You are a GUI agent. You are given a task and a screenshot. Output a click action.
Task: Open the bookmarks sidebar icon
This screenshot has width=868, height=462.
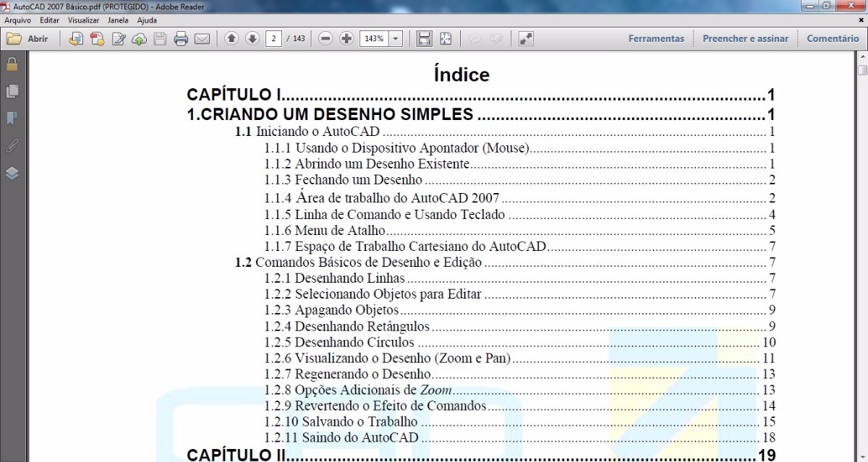click(x=12, y=118)
